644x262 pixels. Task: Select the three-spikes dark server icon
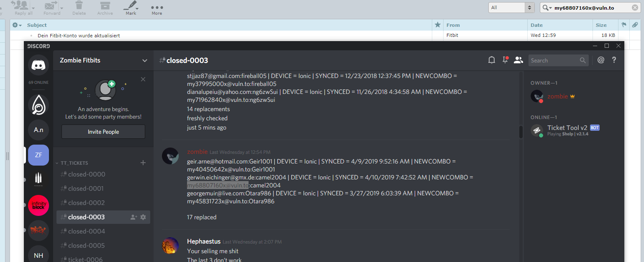point(38,180)
